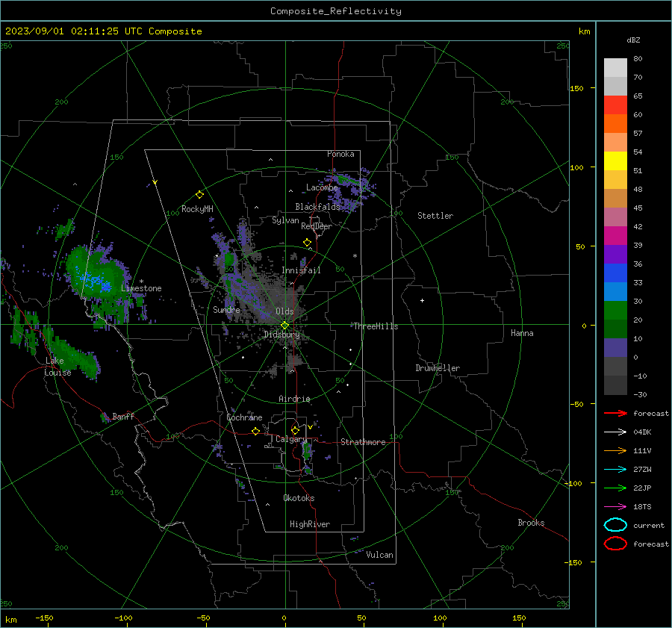
Task: Click the green 22JP arrow legend icon
Action: pos(615,488)
